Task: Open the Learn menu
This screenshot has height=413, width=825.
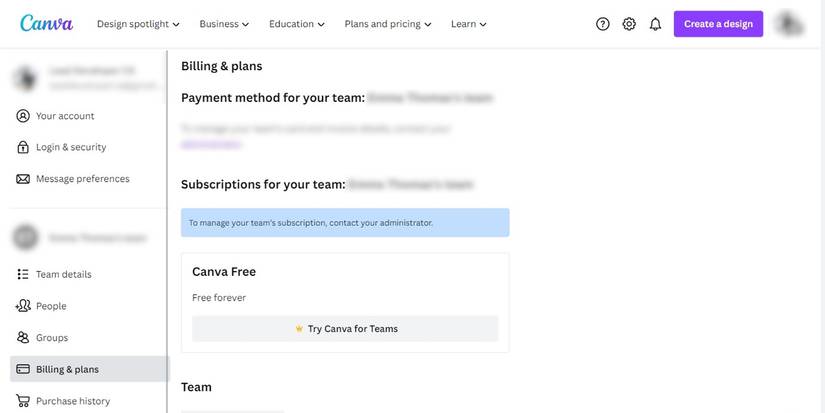Action: point(469,24)
